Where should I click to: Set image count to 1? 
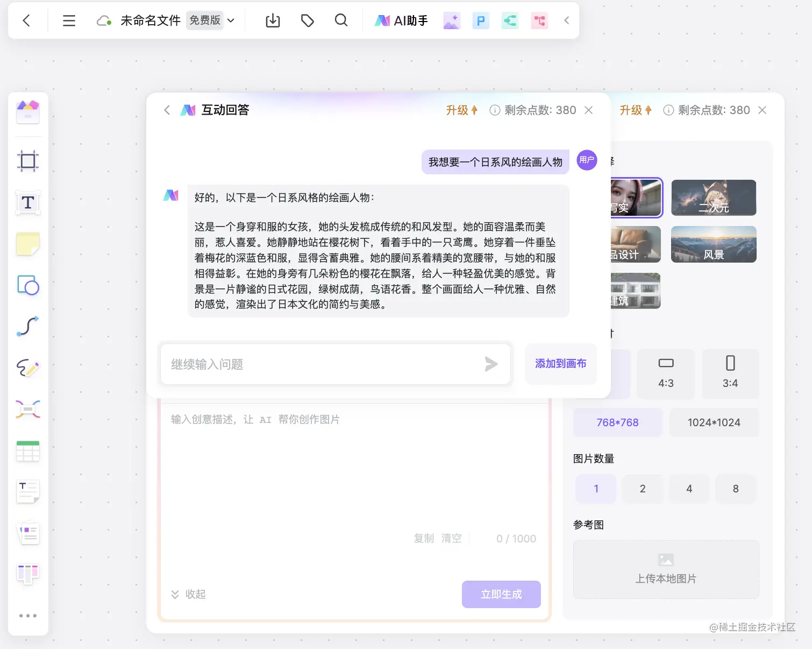pos(596,489)
